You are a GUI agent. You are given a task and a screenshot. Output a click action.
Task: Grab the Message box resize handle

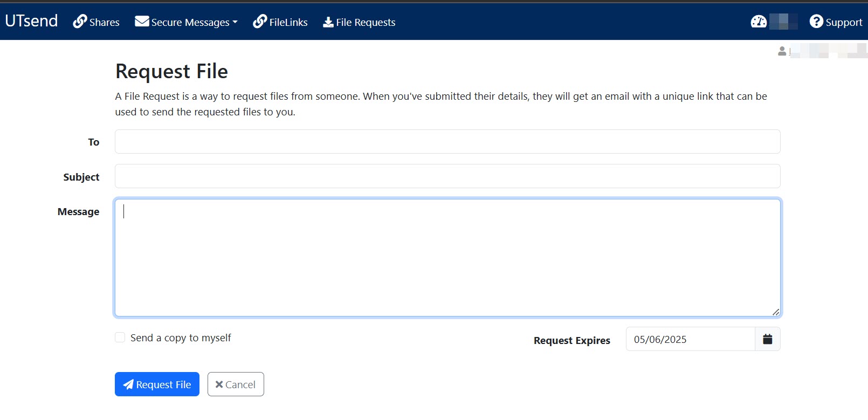click(x=775, y=312)
